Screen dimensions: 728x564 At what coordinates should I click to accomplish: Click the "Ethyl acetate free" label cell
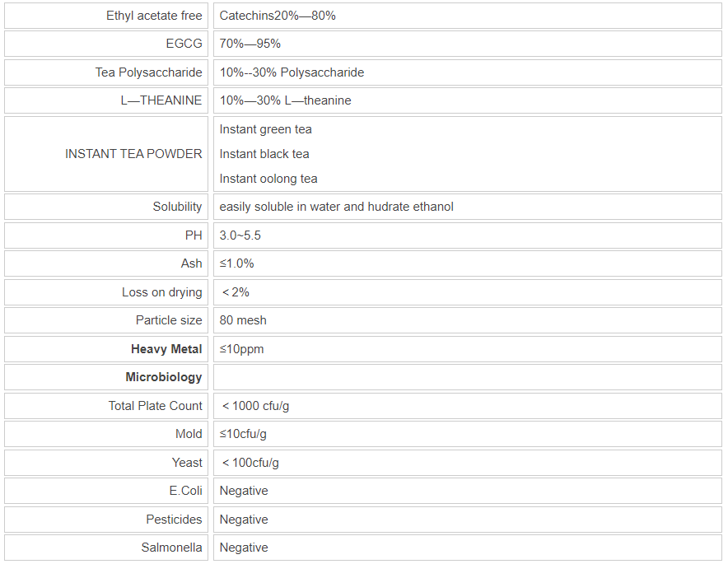[154, 16]
